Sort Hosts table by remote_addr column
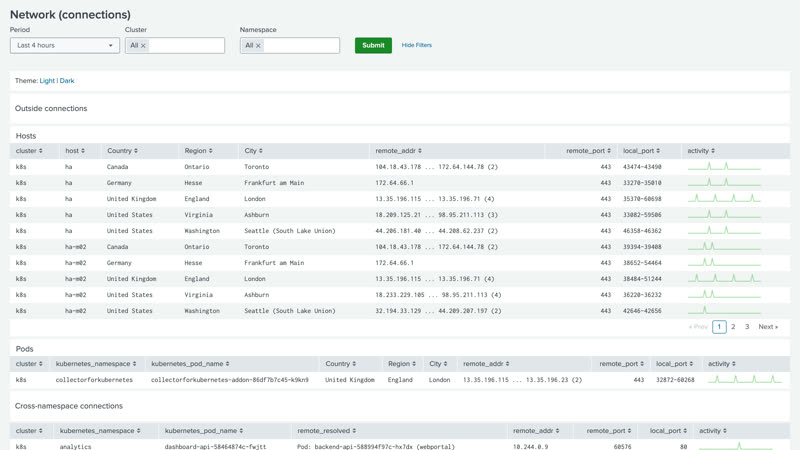 [398, 151]
